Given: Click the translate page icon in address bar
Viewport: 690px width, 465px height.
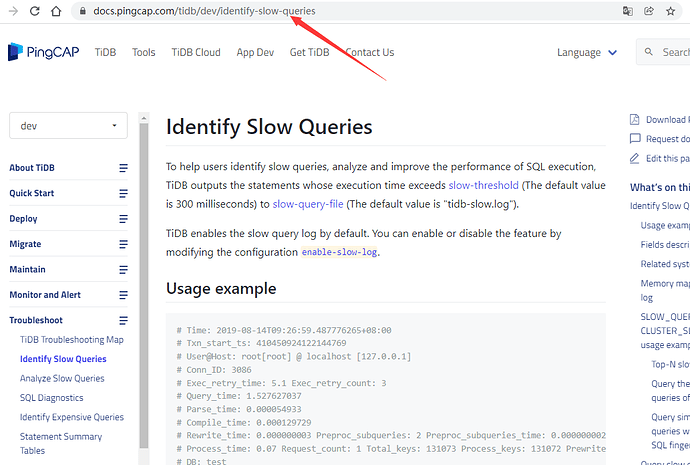Looking at the screenshot, I should [x=627, y=11].
